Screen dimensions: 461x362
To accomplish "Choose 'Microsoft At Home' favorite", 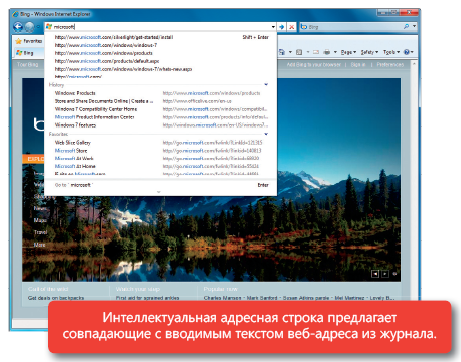I will (x=162, y=166).
